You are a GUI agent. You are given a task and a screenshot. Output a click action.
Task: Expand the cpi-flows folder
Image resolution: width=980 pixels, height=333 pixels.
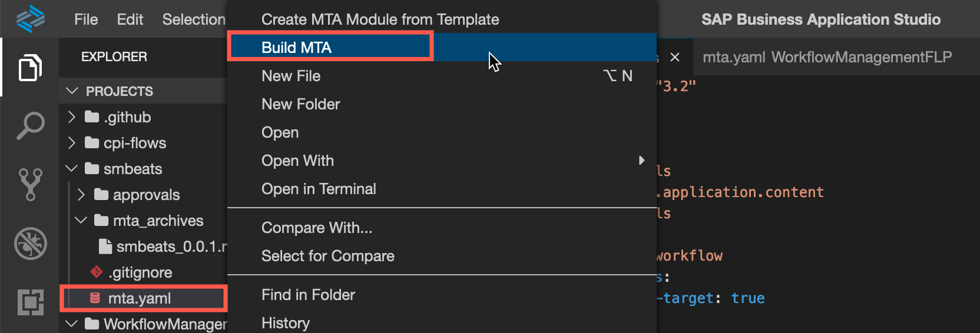coord(72,143)
